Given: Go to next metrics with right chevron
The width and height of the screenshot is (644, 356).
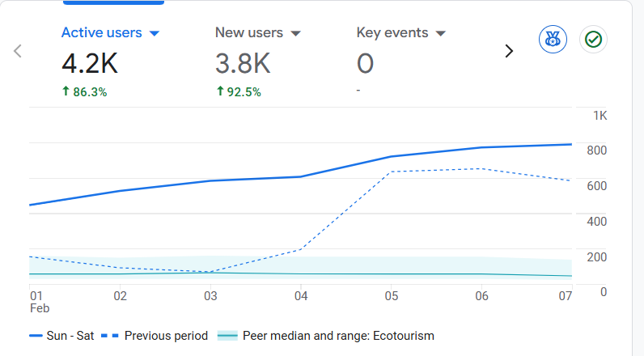Looking at the screenshot, I should coord(509,51).
